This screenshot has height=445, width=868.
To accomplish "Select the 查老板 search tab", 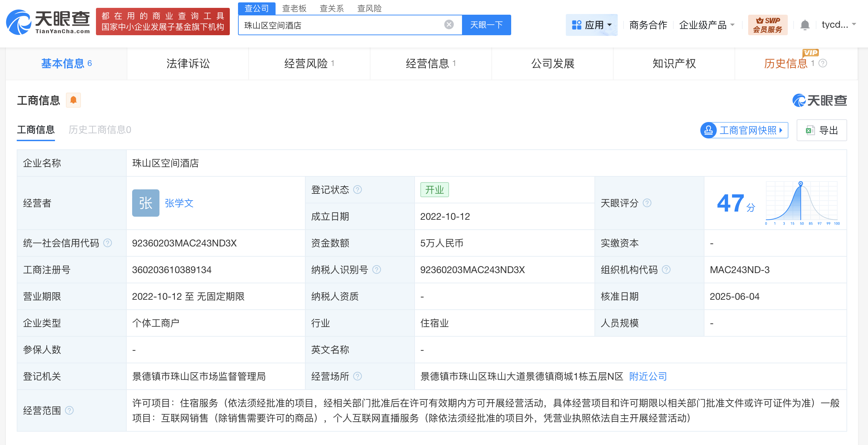I will pyautogui.click(x=294, y=8).
